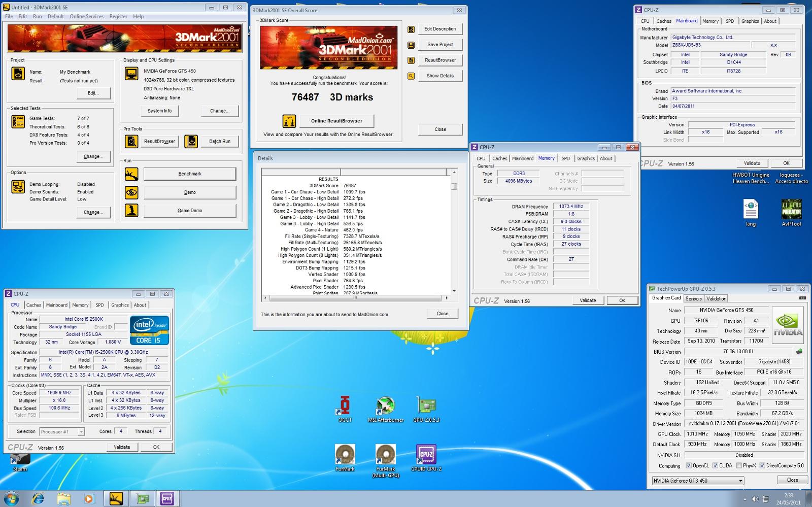Switch to 3DMark2001 taskbar button
Screen dimensions: 812x507
pyautogui.click(x=116, y=499)
